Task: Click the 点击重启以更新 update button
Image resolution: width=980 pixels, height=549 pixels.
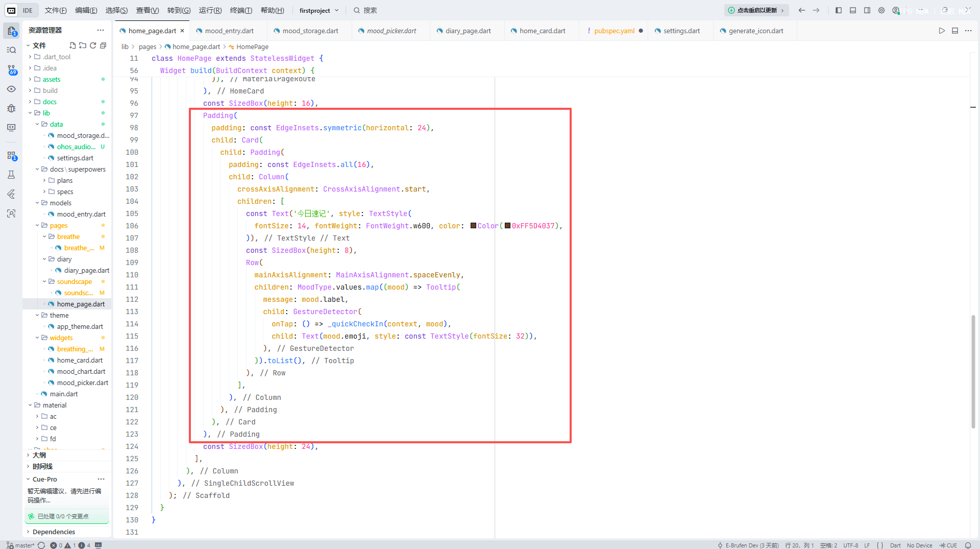Action: tap(756, 10)
